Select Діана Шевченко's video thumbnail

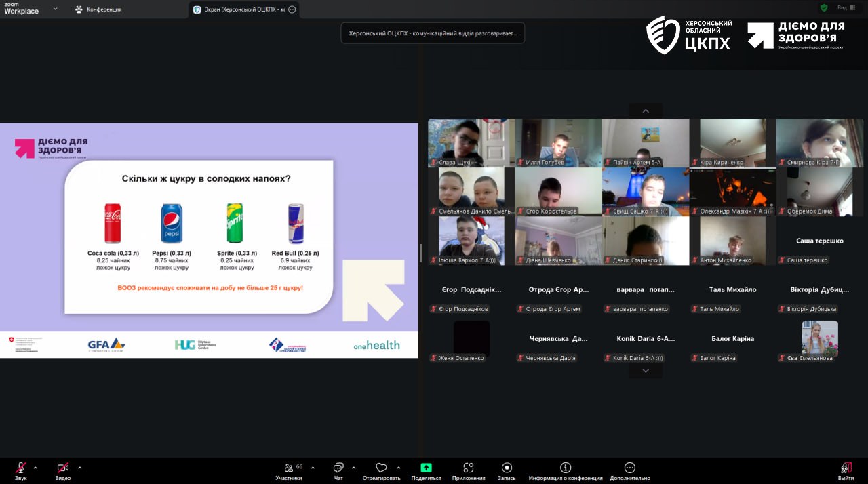click(x=558, y=240)
